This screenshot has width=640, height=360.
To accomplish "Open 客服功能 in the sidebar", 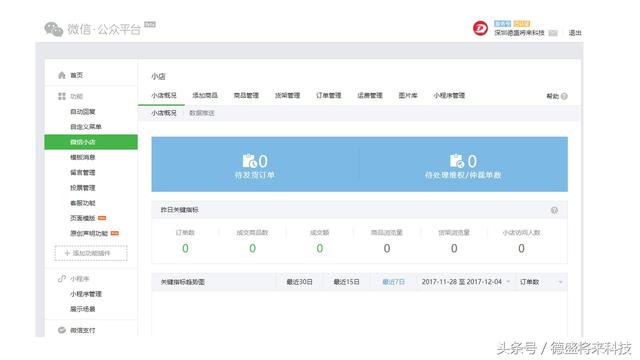I will coord(82,203).
